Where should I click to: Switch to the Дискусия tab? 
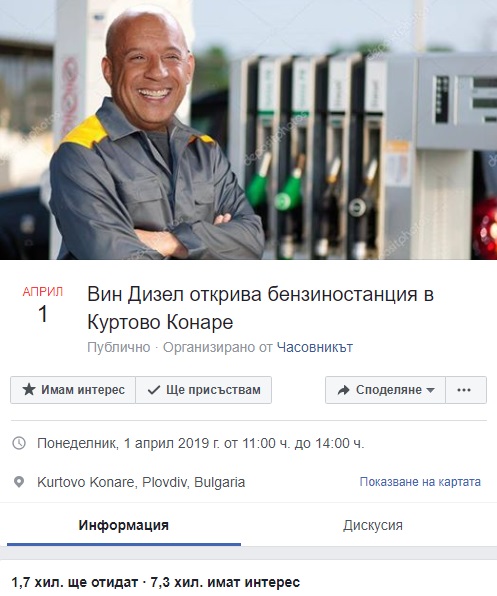[373, 525]
